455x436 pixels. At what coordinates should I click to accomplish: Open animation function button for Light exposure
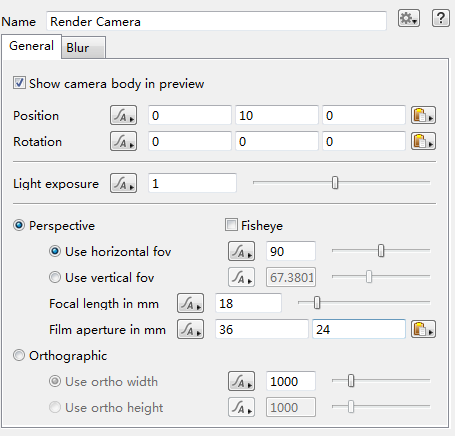pos(123,183)
